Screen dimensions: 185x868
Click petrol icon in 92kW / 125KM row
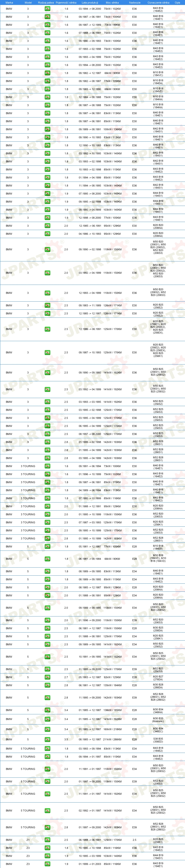click(x=48, y=677)
